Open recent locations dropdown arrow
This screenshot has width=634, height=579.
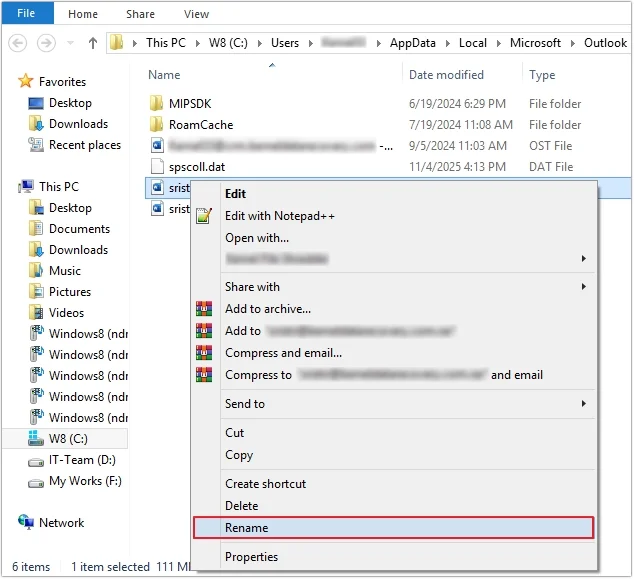[70, 43]
